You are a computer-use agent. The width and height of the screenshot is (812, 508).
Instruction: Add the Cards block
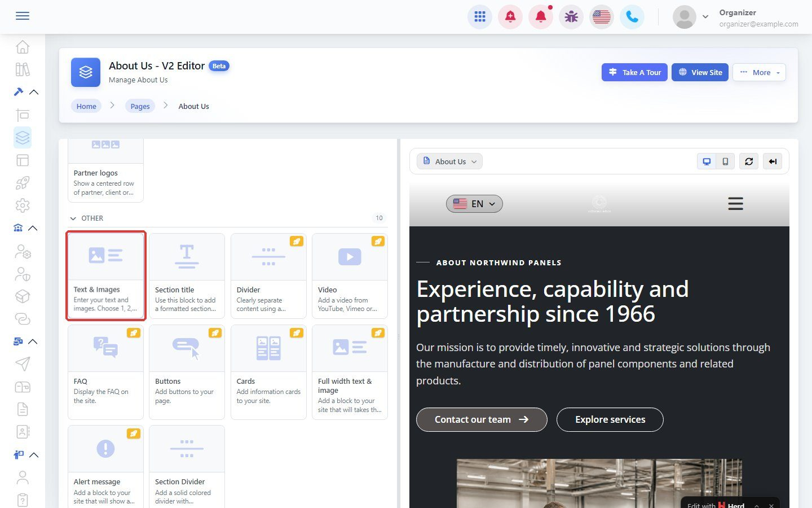268,373
